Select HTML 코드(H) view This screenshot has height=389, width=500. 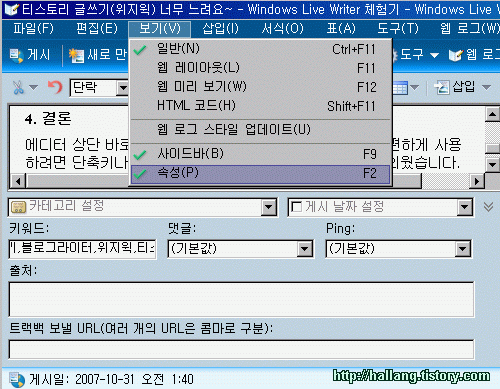pos(260,106)
